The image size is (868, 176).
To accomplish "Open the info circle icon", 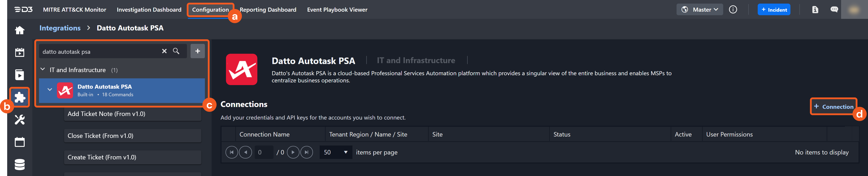I will pyautogui.click(x=733, y=10).
